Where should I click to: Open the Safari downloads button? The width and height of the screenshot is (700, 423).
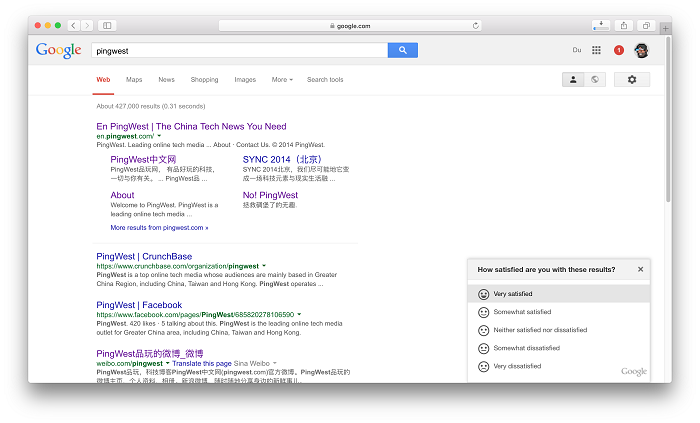tap(601, 25)
